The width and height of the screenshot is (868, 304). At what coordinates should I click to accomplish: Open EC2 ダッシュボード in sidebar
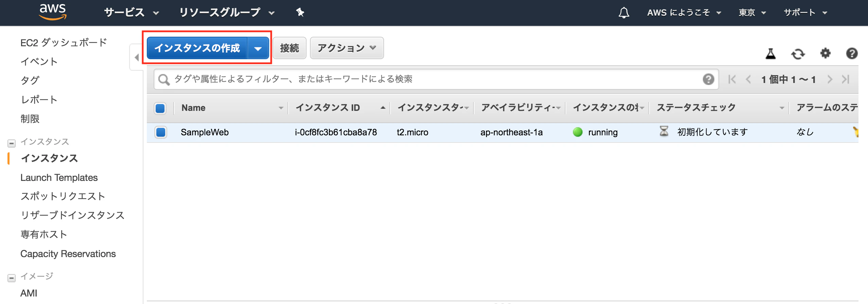click(x=64, y=43)
